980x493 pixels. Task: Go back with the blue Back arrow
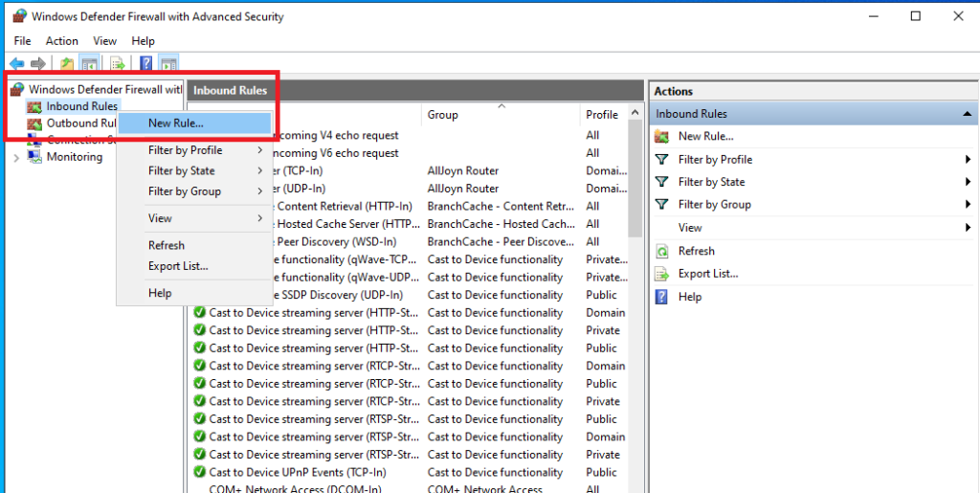point(17,64)
